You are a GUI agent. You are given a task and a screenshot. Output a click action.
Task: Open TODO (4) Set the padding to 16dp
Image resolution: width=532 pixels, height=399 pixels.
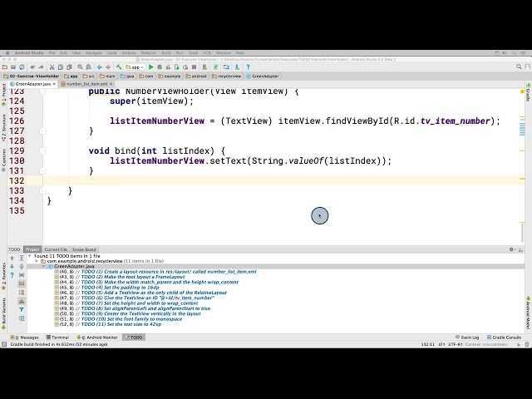click(107, 288)
